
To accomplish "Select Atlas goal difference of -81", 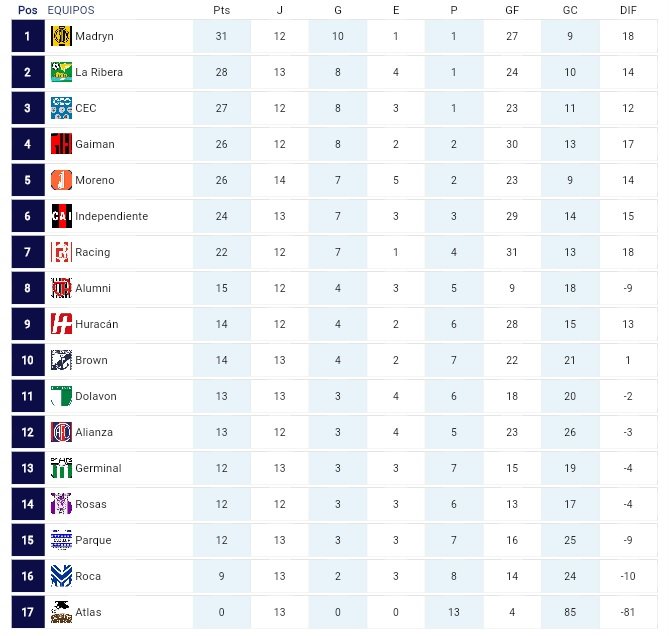I will 628,612.
